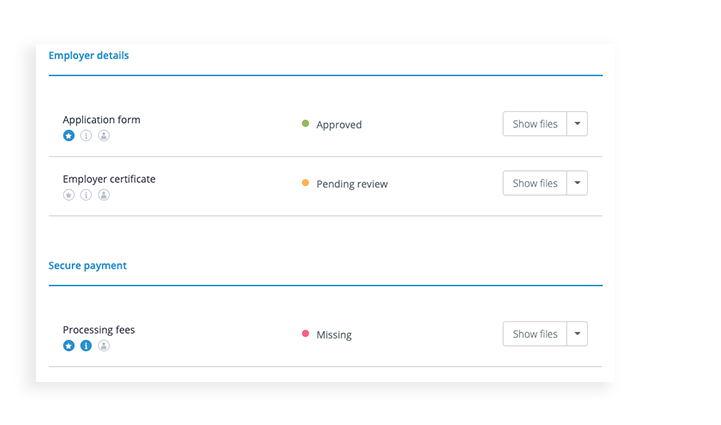Expand the dropdown arrow beside Processing fees Show files

click(x=577, y=334)
